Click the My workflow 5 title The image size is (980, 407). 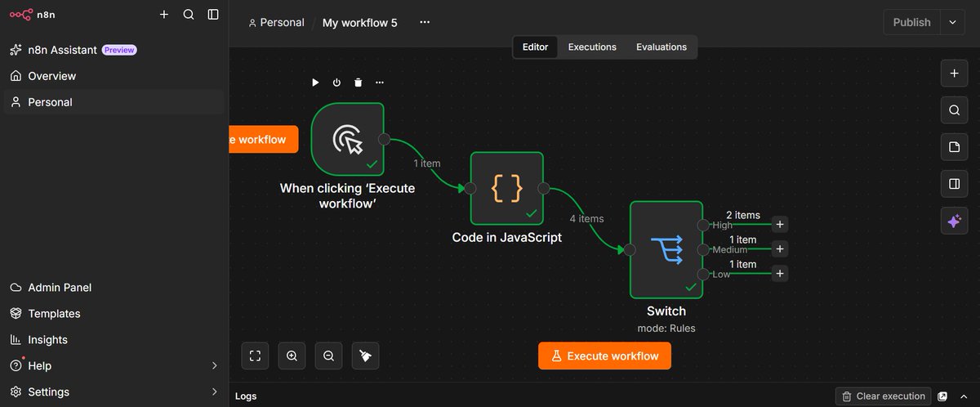[360, 23]
